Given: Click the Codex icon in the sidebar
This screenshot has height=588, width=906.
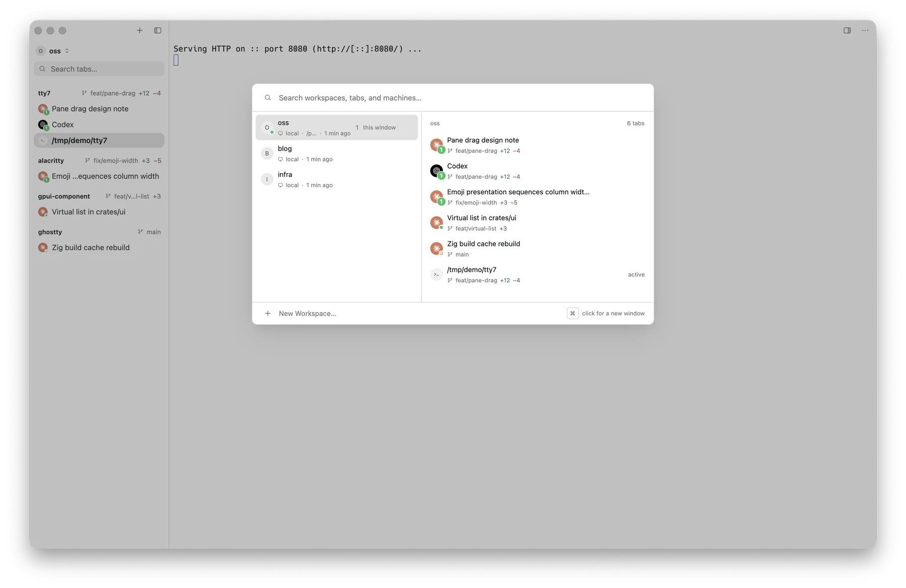Looking at the screenshot, I should (x=43, y=125).
